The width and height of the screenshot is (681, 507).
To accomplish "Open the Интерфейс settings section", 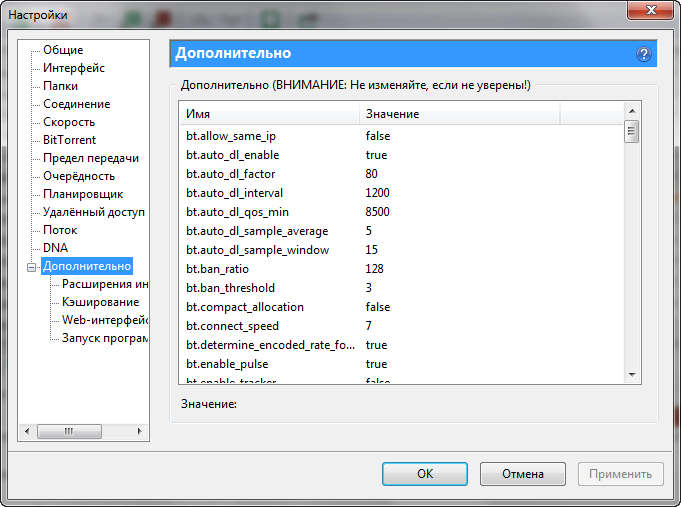I will pyautogui.click(x=73, y=68).
